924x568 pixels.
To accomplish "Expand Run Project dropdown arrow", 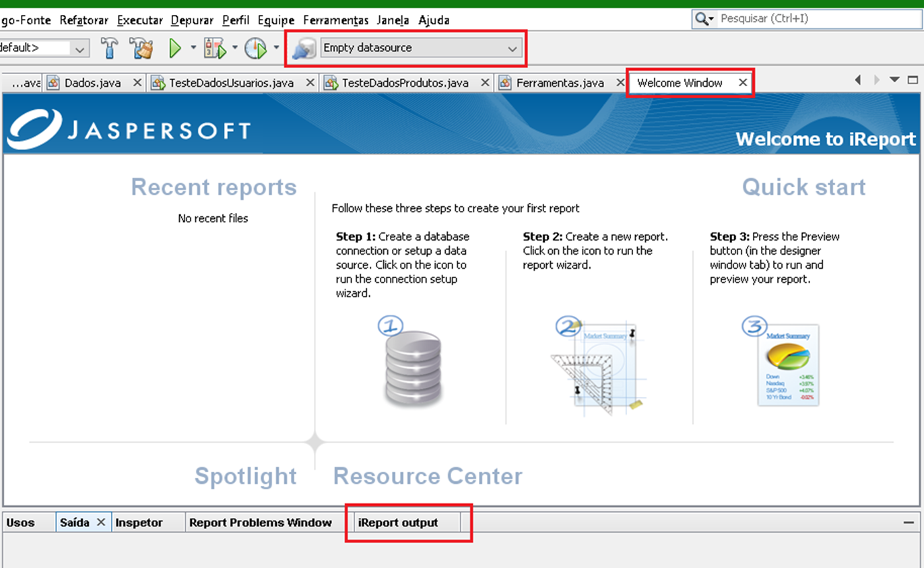I will (193, 48).
